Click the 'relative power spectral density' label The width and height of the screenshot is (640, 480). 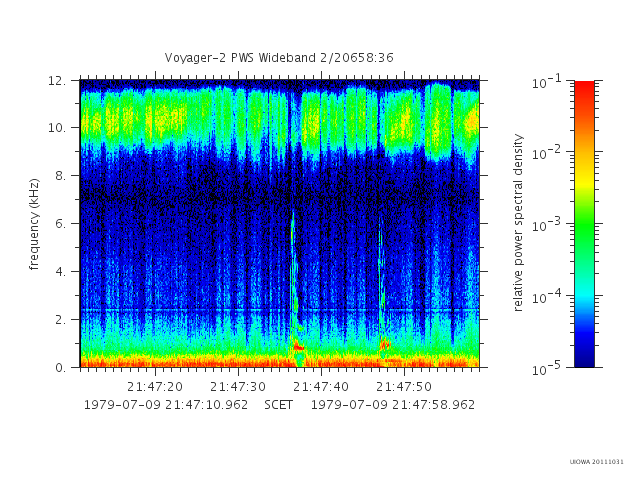pyautogui.click(x=518, y=223)
